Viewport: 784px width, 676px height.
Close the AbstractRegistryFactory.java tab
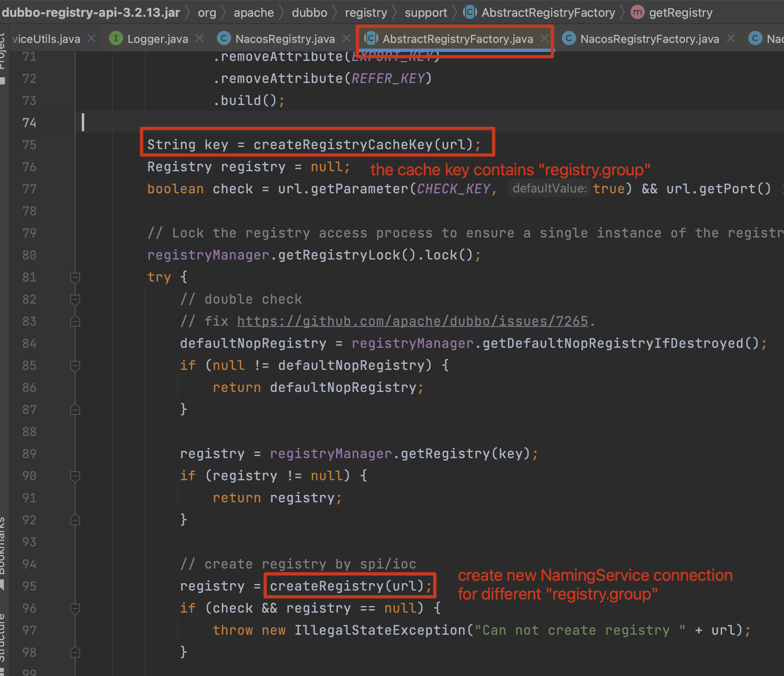coord(544,38)
